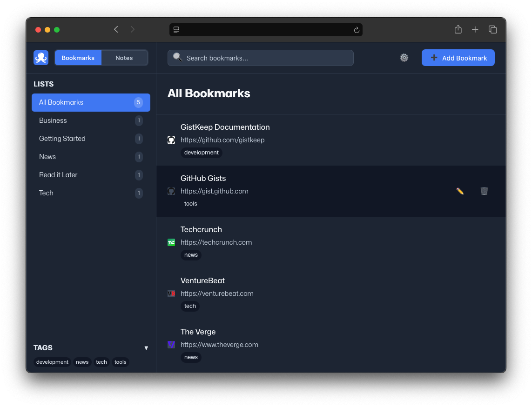
Task: Click the octopus app logo icon
Action: pyautogui.click(x=40, y=58)
